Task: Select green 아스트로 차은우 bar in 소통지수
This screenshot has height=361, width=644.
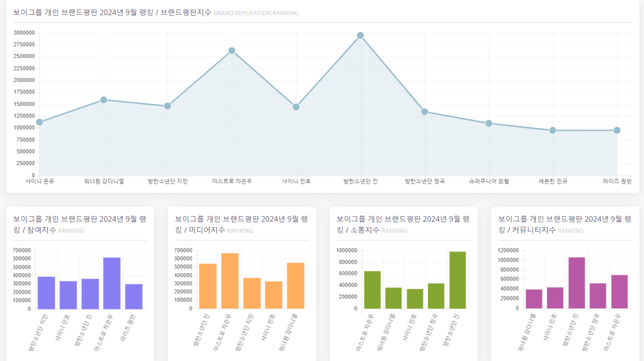Action: coord(372,290)
